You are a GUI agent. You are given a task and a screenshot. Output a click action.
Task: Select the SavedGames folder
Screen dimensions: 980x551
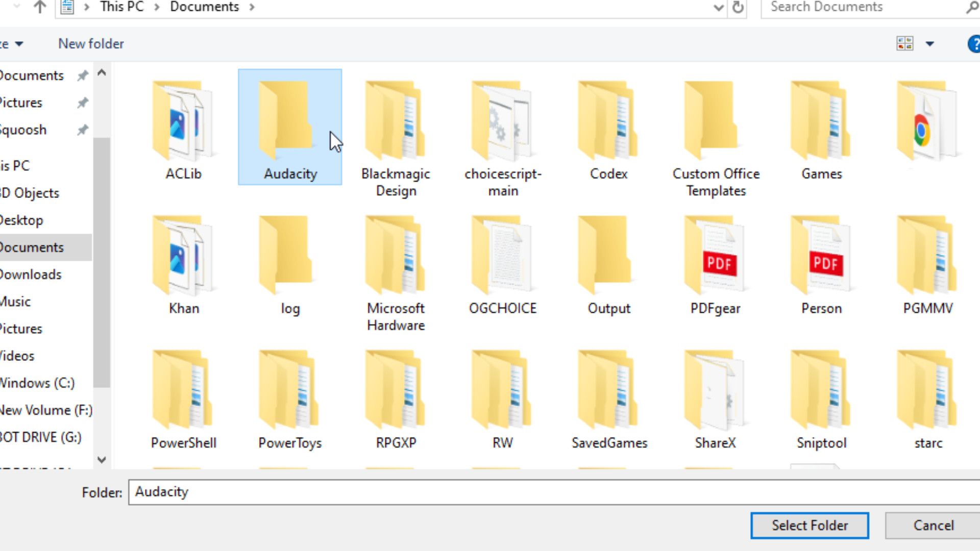point(609,400)
